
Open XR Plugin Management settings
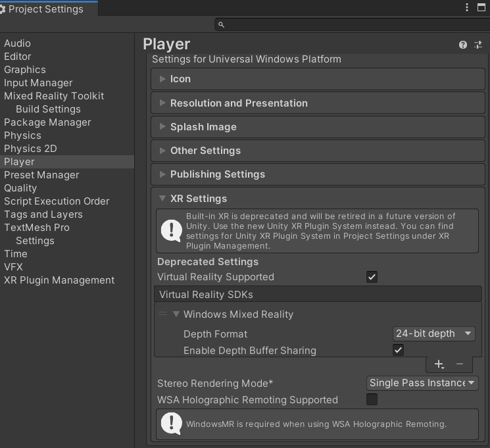(59, 280)
